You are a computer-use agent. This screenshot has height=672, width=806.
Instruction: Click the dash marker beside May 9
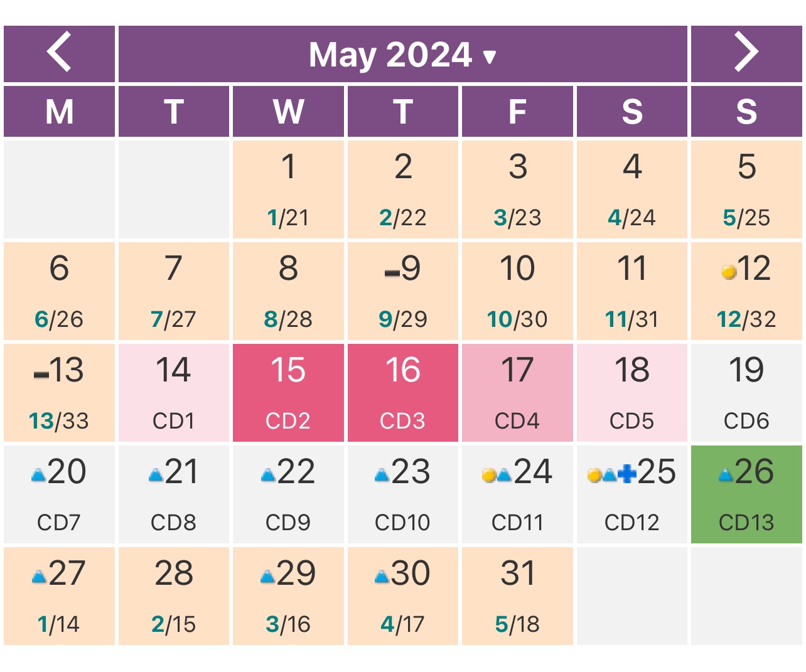point(392,273)
